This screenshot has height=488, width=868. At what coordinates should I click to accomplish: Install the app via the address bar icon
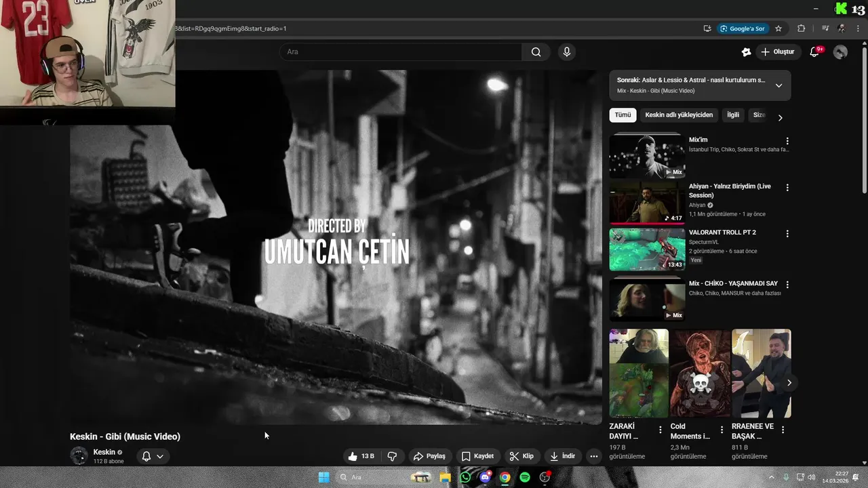pos(707,28)
